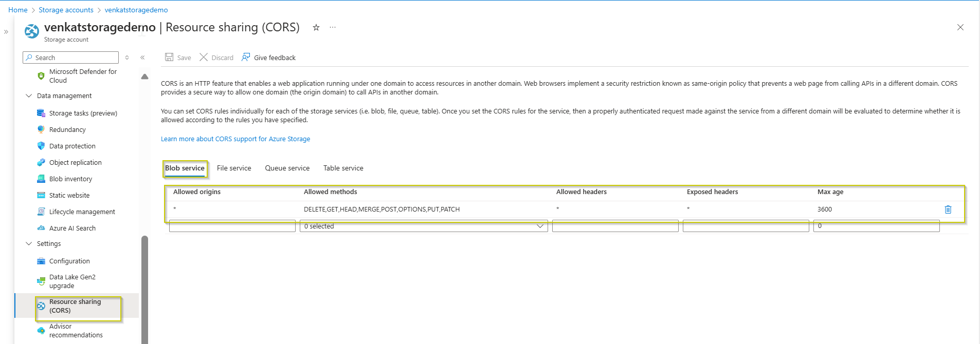Viewport: 980px width, 344px height.
Task: Switch to the Queue service tab
Action: [x=287, y=168]
